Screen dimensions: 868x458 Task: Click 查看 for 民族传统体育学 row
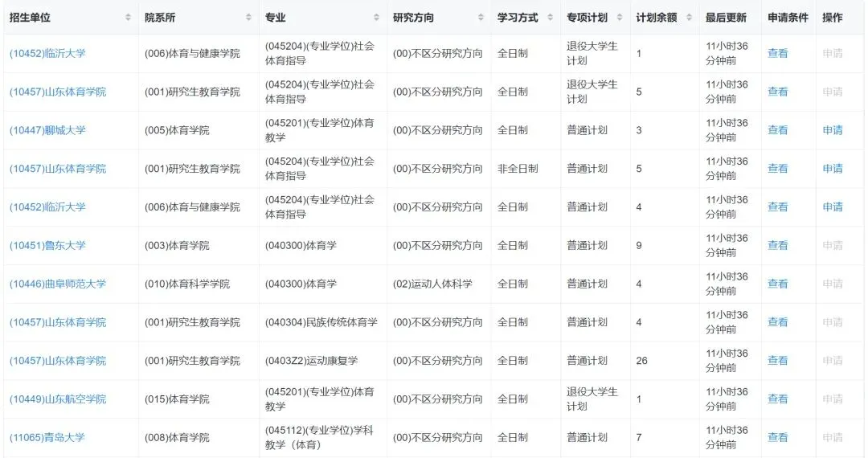tap(778, 322)
